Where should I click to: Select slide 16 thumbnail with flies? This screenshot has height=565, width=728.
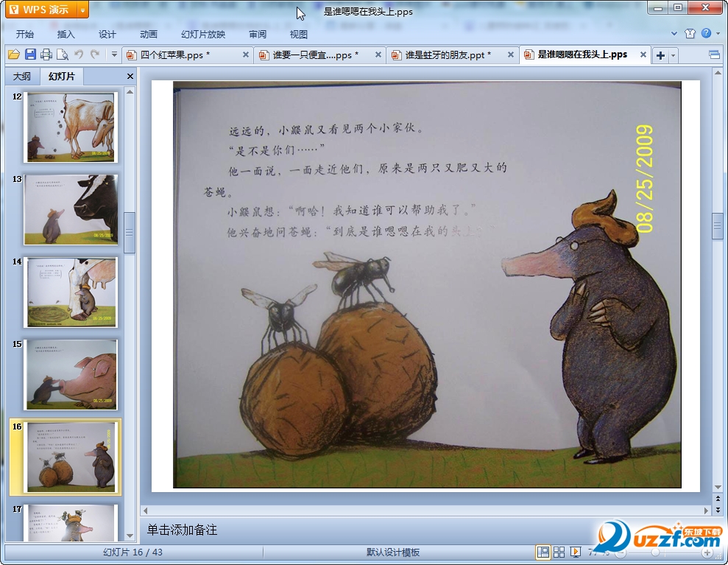[71, 457]
